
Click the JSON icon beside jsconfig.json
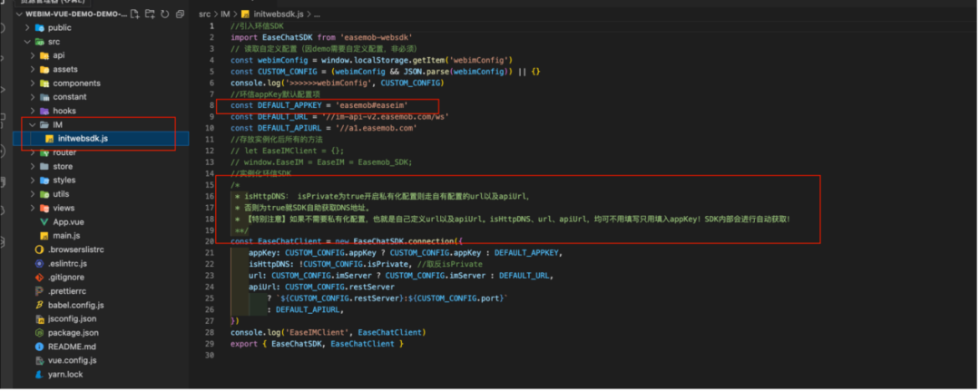click(39, 318)
